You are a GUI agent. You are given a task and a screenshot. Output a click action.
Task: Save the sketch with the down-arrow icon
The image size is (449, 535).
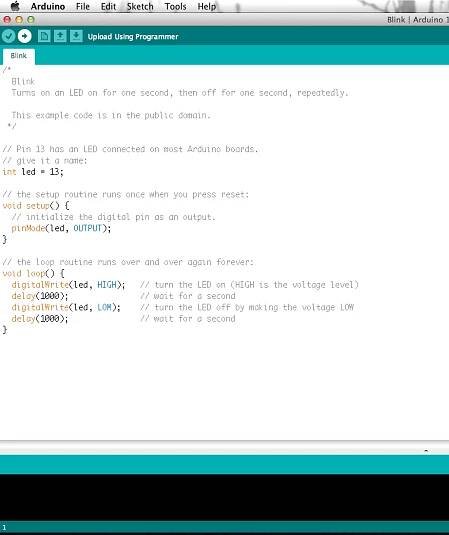click(x=76, y=36)
